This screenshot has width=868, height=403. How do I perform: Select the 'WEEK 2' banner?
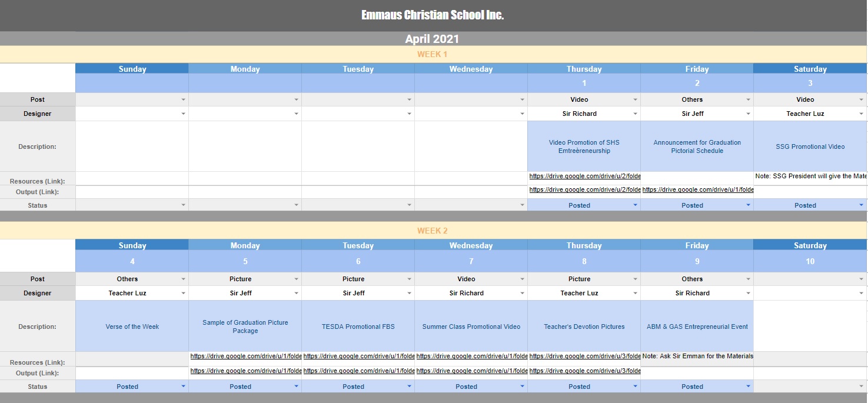point(433,231)
